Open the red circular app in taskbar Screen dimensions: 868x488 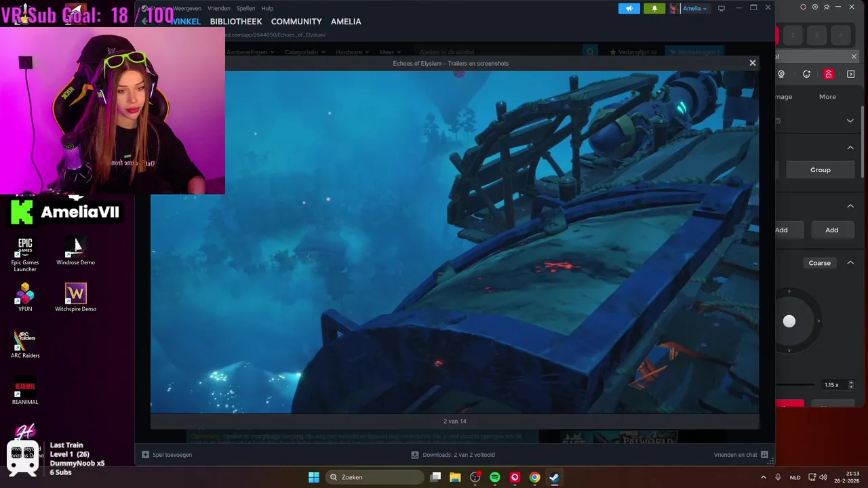[515, 477]
